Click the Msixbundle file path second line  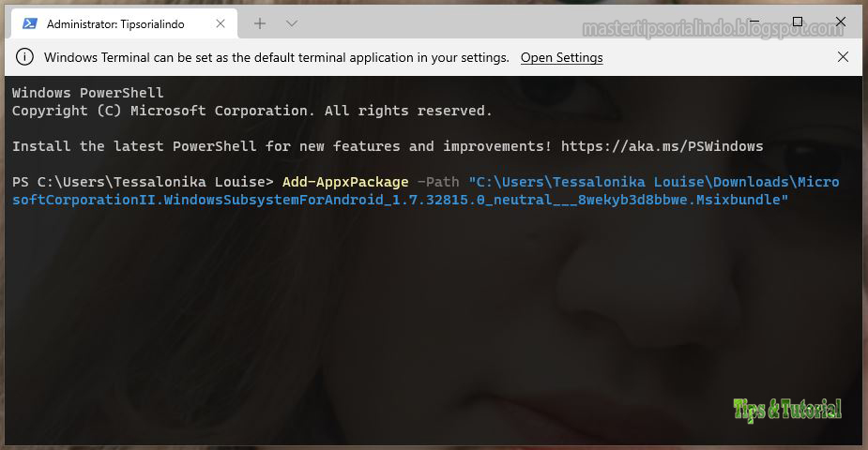click(x=400, y=200)
